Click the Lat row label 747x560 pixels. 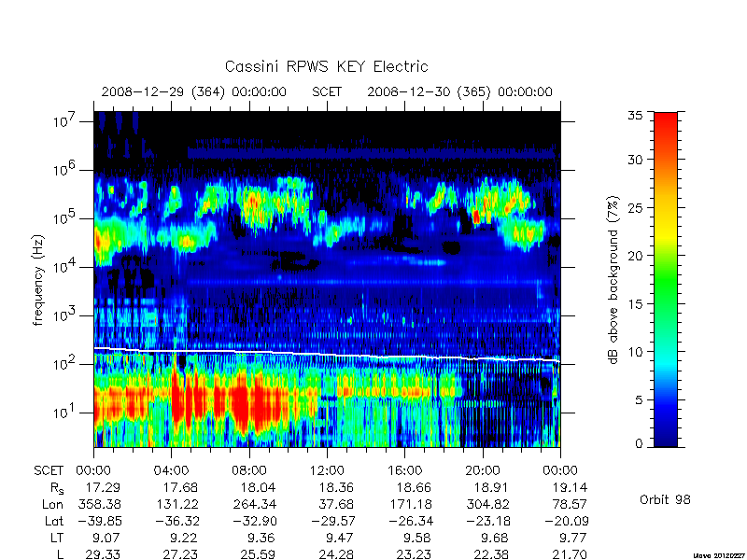(x=54, y=521)
